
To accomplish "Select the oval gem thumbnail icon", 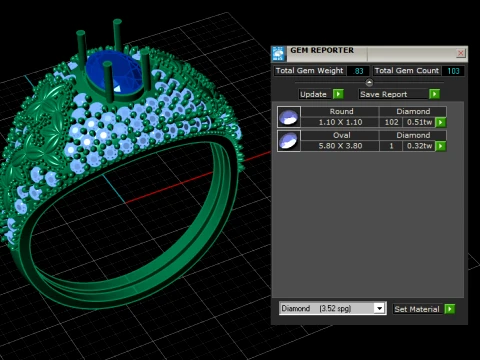I will click(x=289, y=141).
